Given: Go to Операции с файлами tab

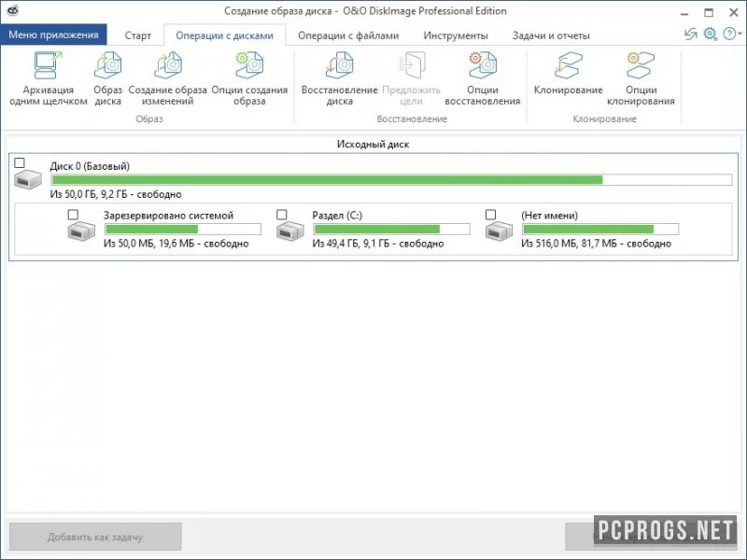Looking at the screenshot, I should (348, 35).
